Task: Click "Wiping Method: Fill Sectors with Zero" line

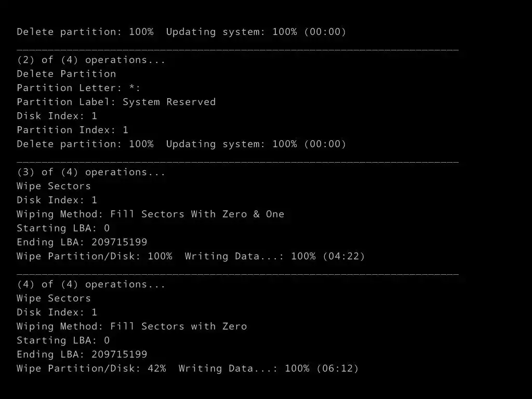Action: pos(131,326)
